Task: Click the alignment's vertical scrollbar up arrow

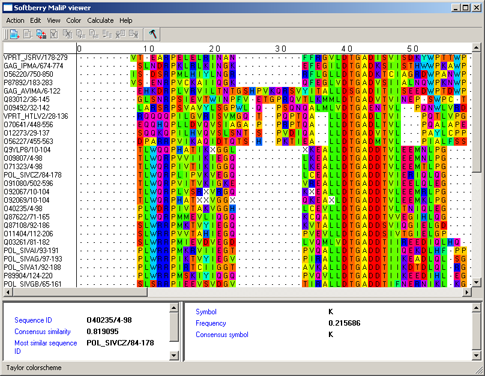Action: 476,48
